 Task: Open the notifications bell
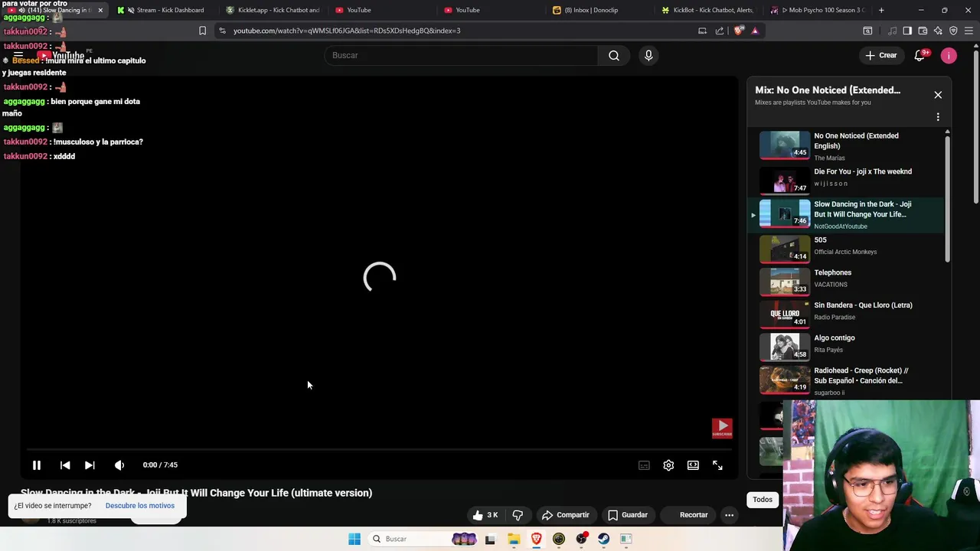click(920, 55)
